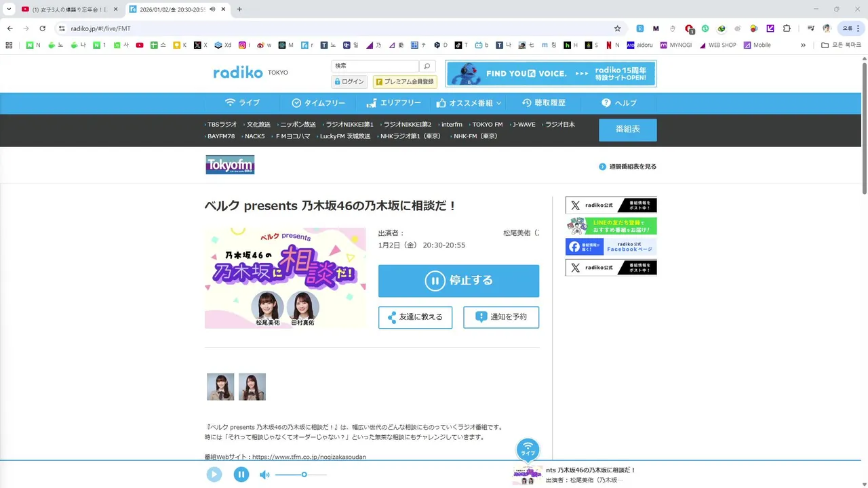
Task: Open the tab search dropdown arrow
Action: click(x=9, y=9)
